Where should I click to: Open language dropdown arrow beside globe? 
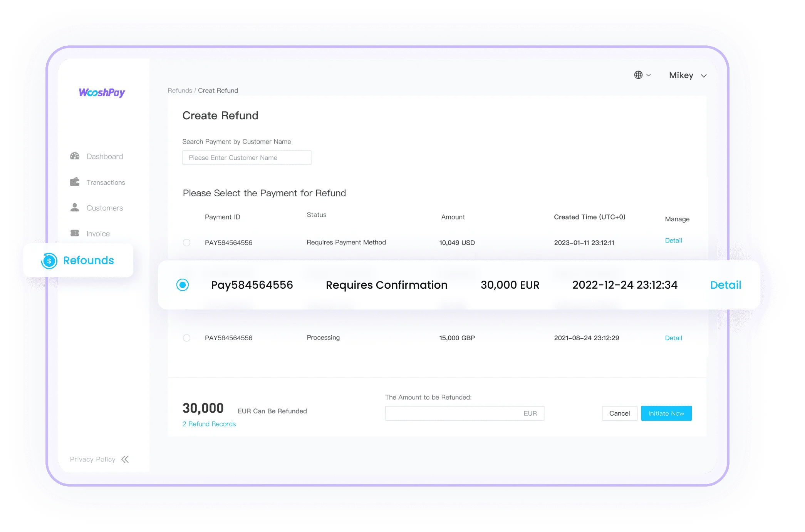tap(649, 75)
